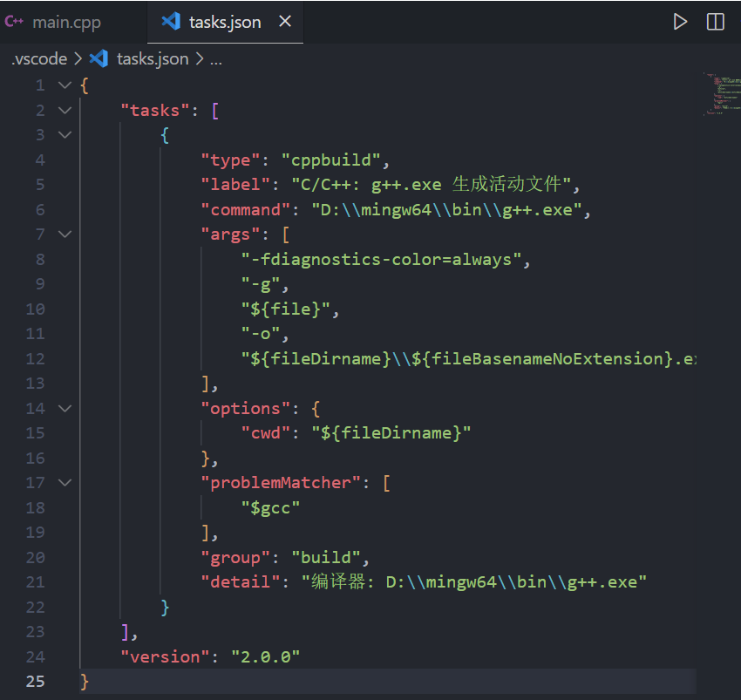Collapse the fold arrow on line 1

(x=65, y=85)
